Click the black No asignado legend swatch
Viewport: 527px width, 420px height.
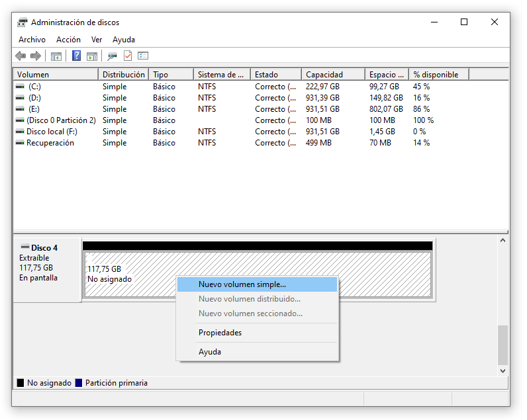(21, 383)
